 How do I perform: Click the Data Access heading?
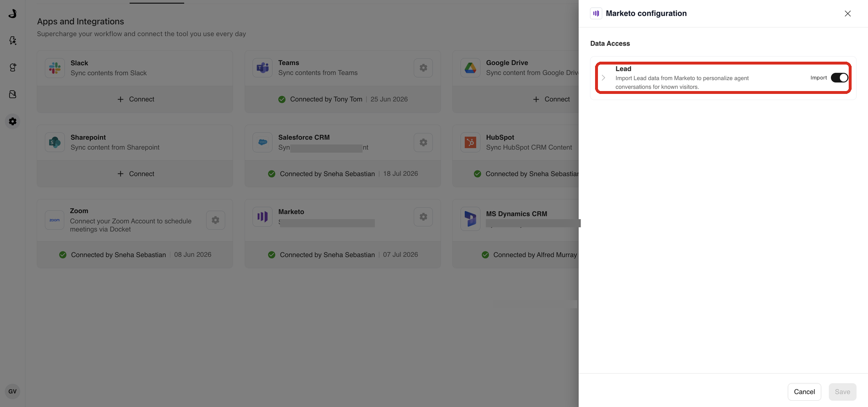[610, 43]
